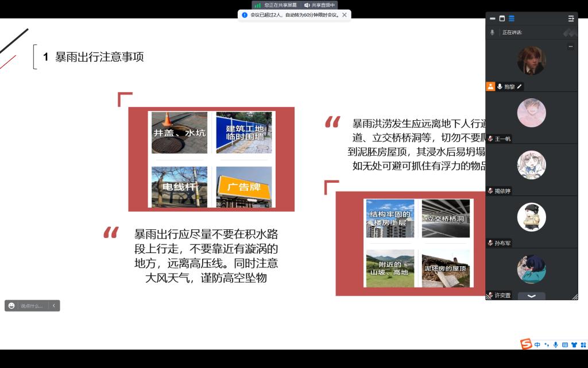Select 孙布军's participant avatar
This screenshot has height=368, width=588.
531,217
